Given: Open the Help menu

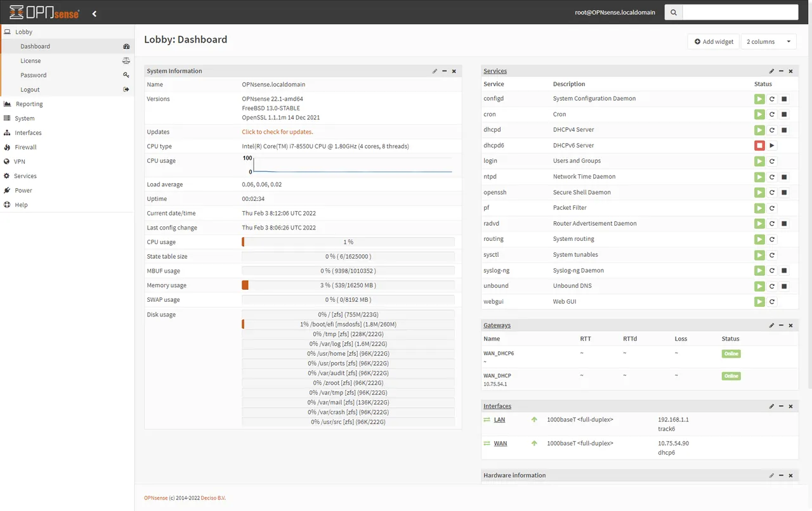Looking at the screenshot, I should 67,205.
